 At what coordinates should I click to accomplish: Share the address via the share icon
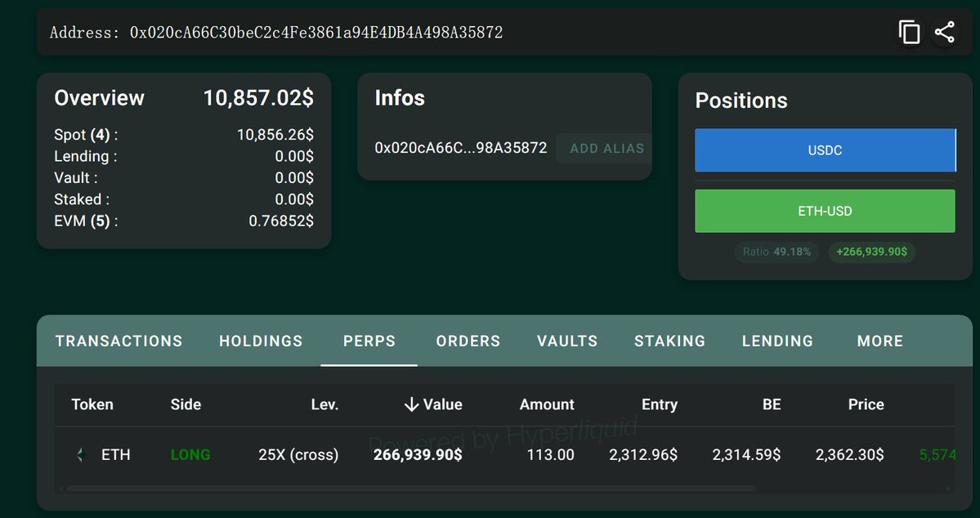(944, 33)
